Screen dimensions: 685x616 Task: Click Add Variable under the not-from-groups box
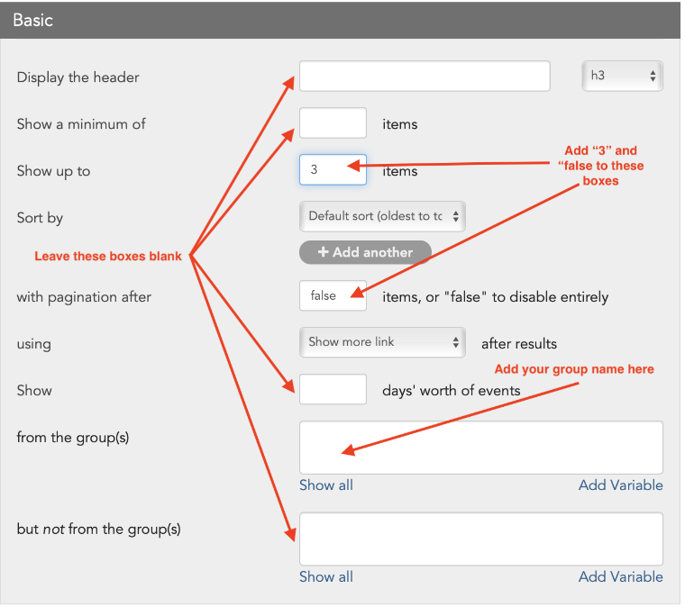(620, 577)
